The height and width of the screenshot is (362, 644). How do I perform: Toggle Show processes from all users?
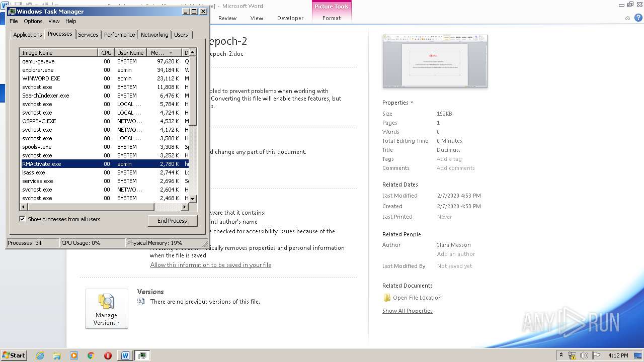[22, 219]
